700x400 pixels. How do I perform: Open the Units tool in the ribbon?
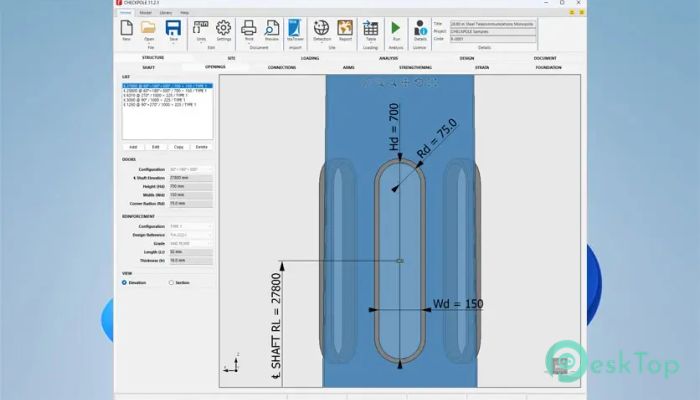pos(200,28)
